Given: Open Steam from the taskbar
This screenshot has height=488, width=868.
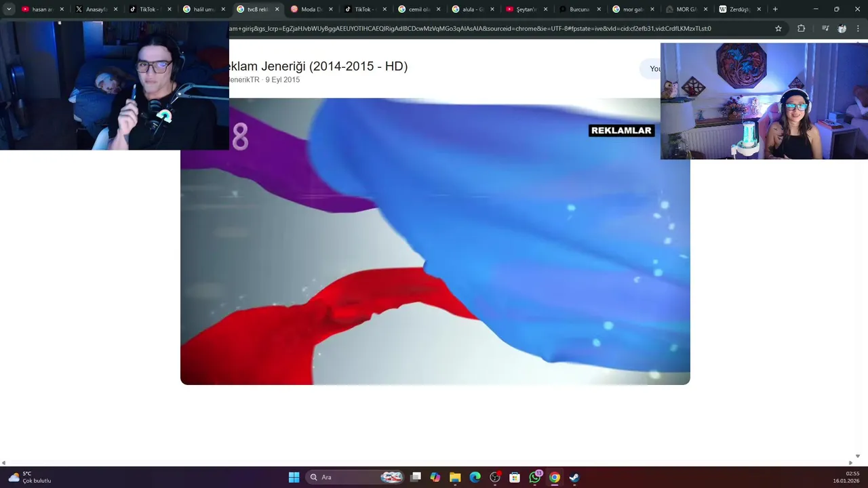Looking at the screenshot, I should point(574,477).
